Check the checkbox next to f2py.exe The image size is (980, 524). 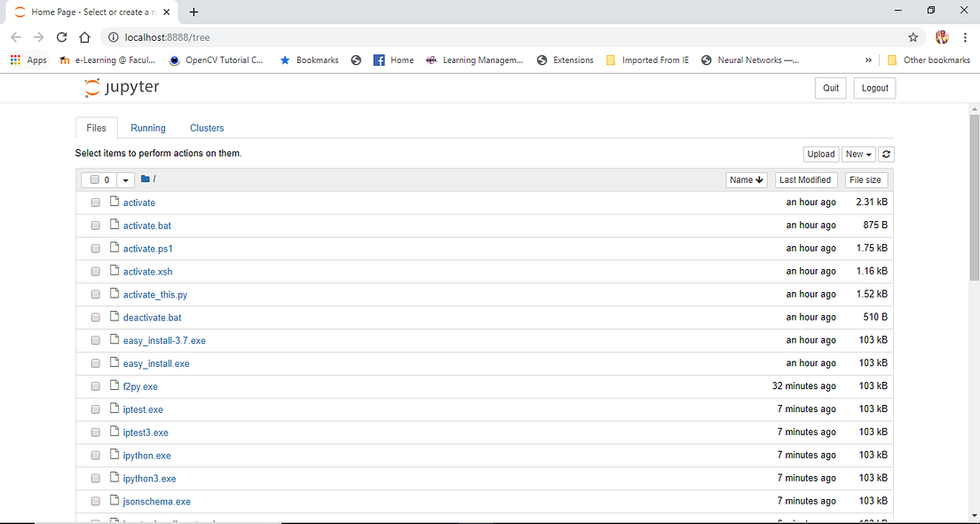95,385
